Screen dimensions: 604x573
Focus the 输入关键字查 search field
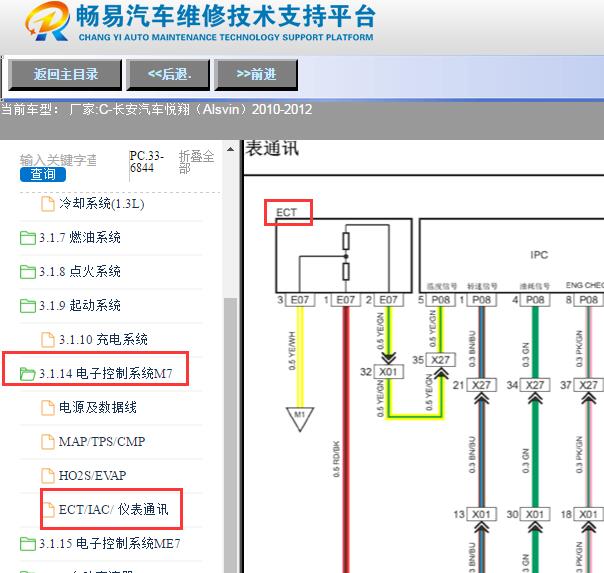58,160
